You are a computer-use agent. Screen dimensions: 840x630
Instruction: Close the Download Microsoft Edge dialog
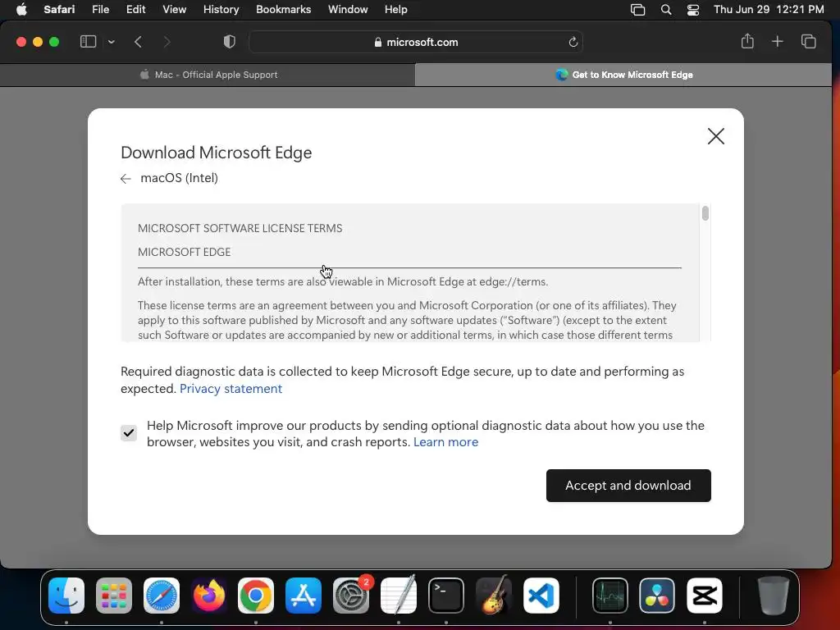tap(715, 136)
